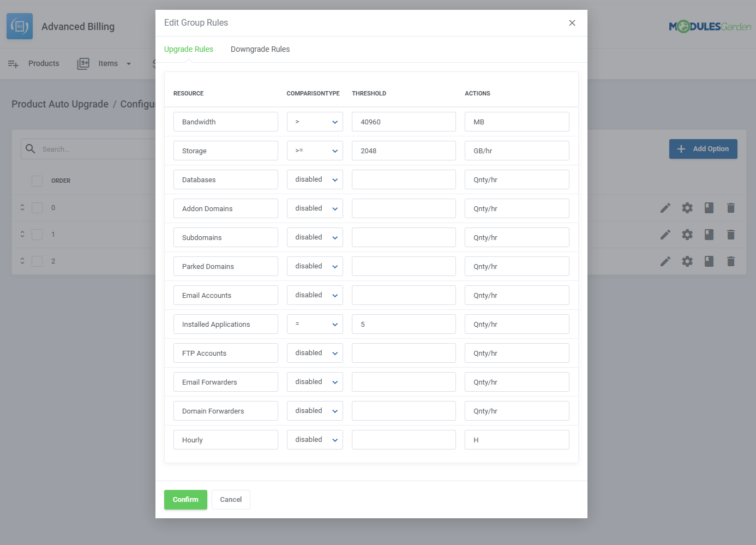Click the duplicate icon on row 2
Viewport: 756px width, 545px height.
pos(709,261)
